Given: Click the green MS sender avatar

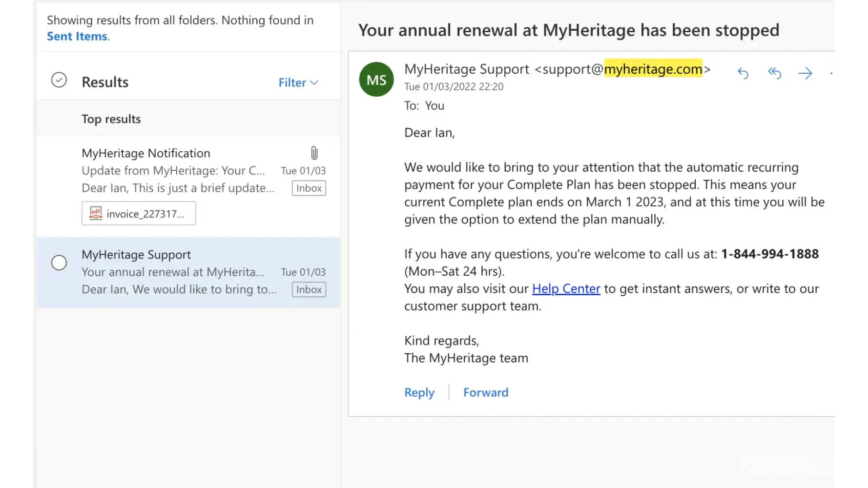Looking at the screenshot, I should pyautogui.click(x=376, y=80).
